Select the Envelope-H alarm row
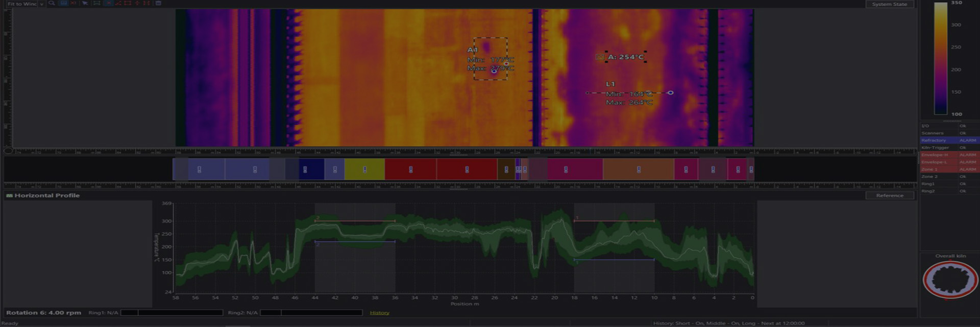Screen dimensions: 980x327 coord(948,155)
